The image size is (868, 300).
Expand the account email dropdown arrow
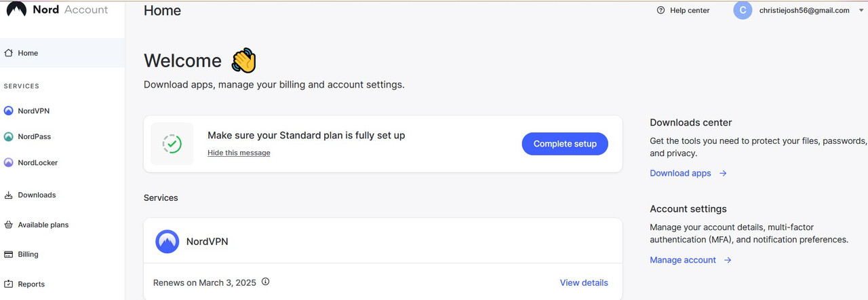pyautogui.click(x=862, y=11)
